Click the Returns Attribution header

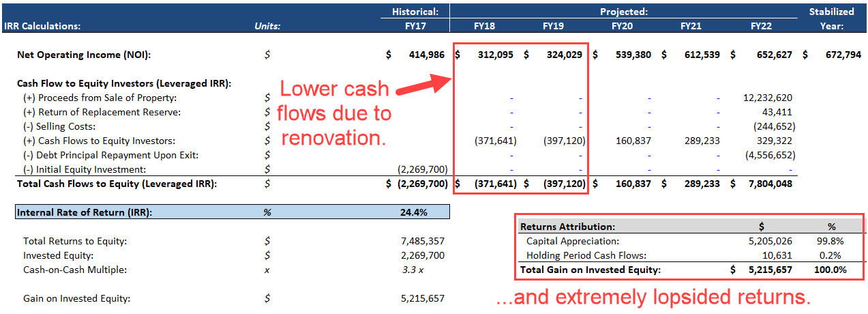pyautogui.click(x=567, y=227)
